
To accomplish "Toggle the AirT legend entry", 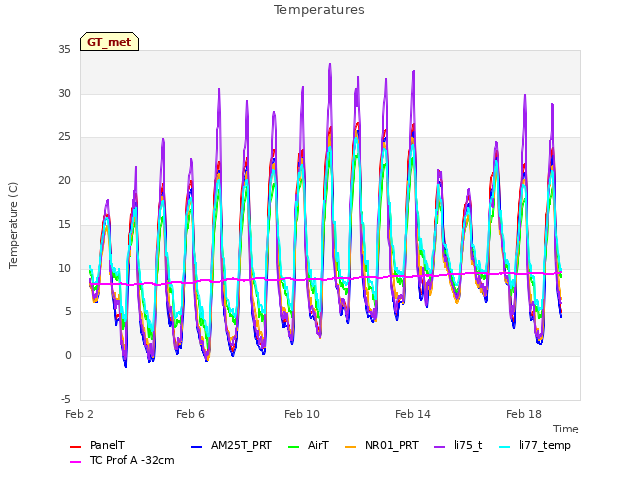I will click(308, 445).
